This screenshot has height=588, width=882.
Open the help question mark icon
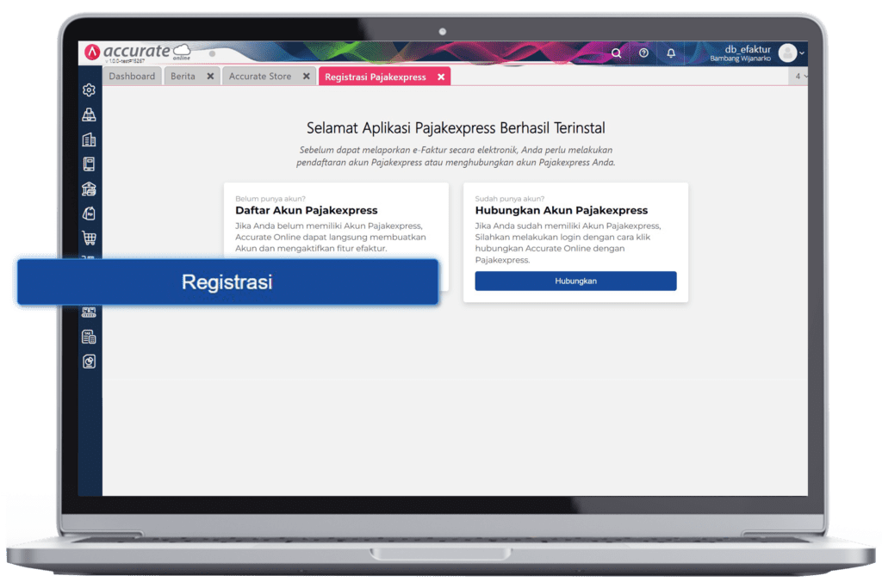[x=643, y=53]
